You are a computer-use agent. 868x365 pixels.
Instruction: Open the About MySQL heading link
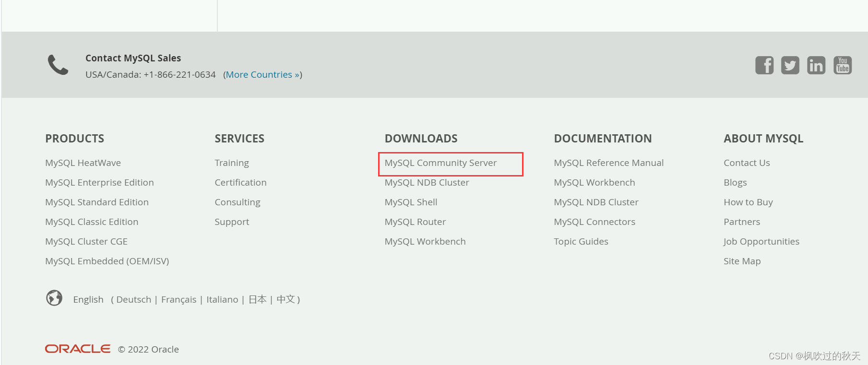(x=763, y=139)
